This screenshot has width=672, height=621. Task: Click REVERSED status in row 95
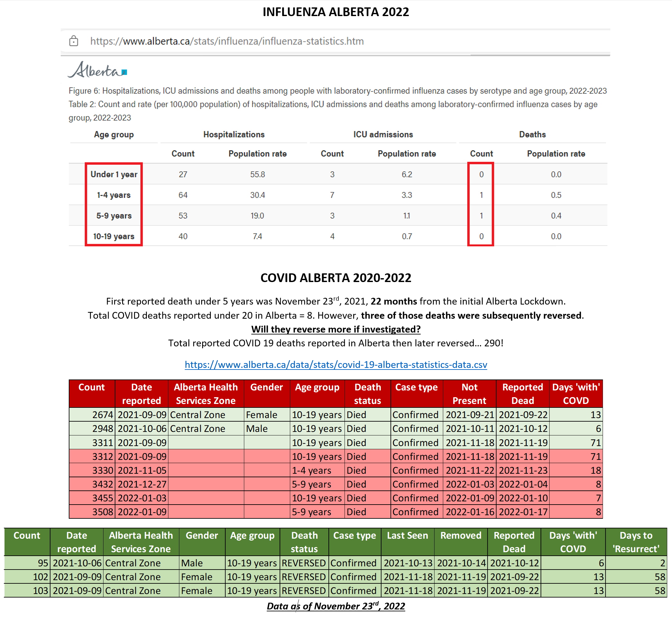(304, 563)
